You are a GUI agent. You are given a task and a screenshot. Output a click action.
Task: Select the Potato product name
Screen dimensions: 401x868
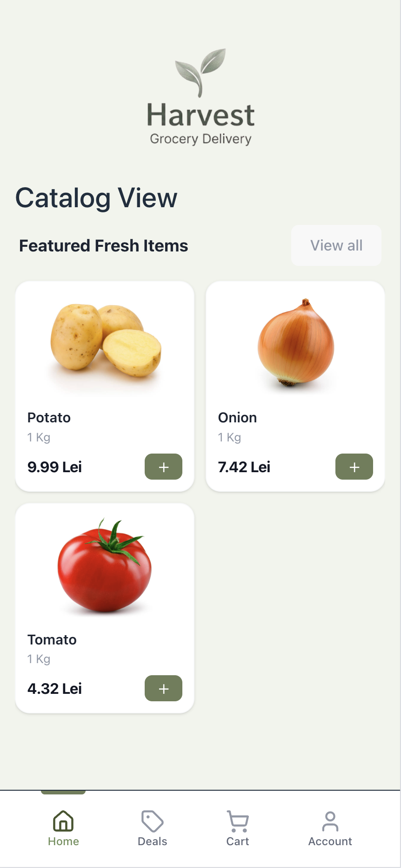point(49,418)
